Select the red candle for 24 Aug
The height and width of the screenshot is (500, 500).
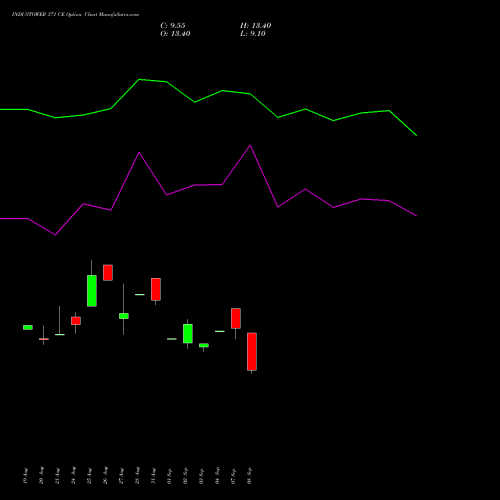(76, 321)
